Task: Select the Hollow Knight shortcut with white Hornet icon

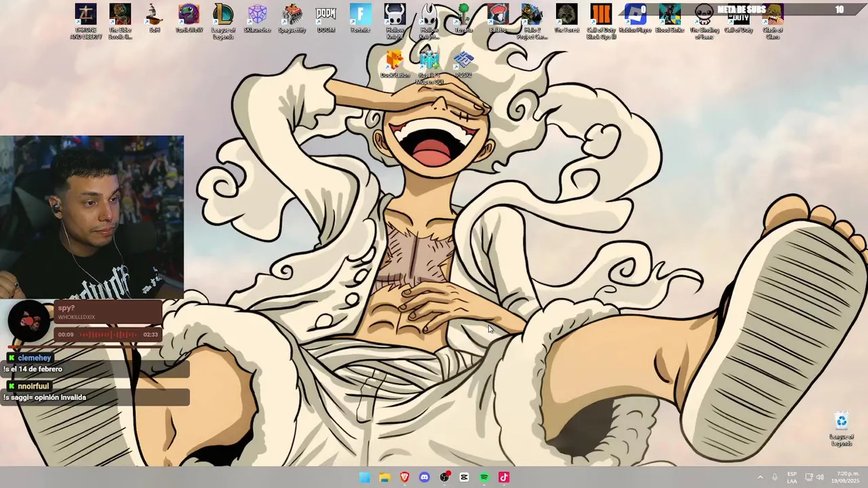Action: coord(429,21)
